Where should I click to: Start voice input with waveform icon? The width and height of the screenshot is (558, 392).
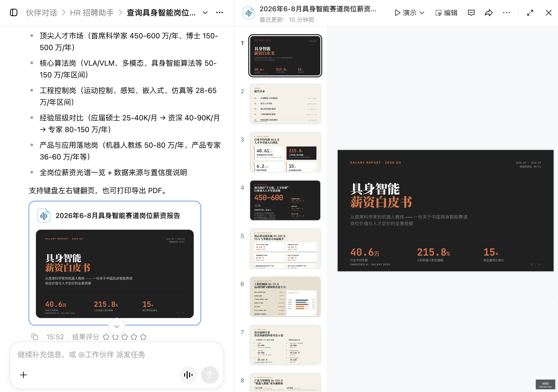188,375
